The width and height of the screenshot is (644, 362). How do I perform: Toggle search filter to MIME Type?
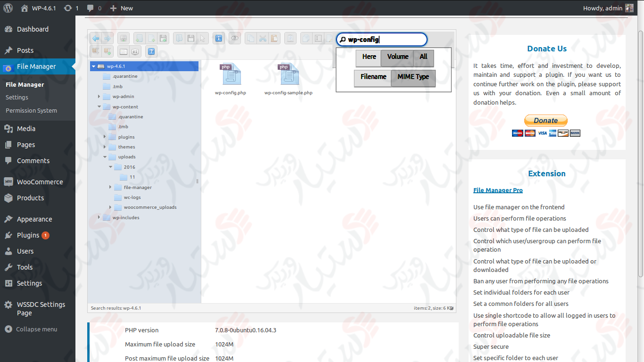[x=413, y=76]
